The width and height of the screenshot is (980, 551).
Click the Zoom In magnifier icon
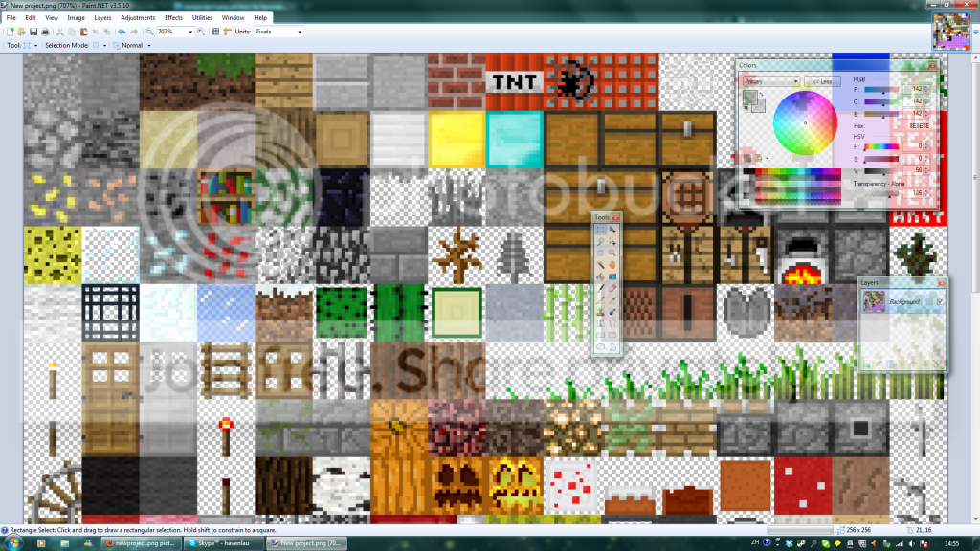coord(200,32)
